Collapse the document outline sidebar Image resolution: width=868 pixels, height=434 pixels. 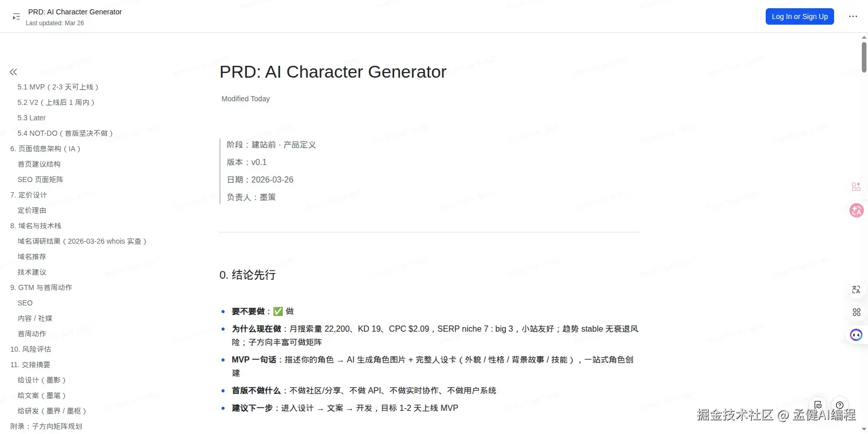click(13, 72)
